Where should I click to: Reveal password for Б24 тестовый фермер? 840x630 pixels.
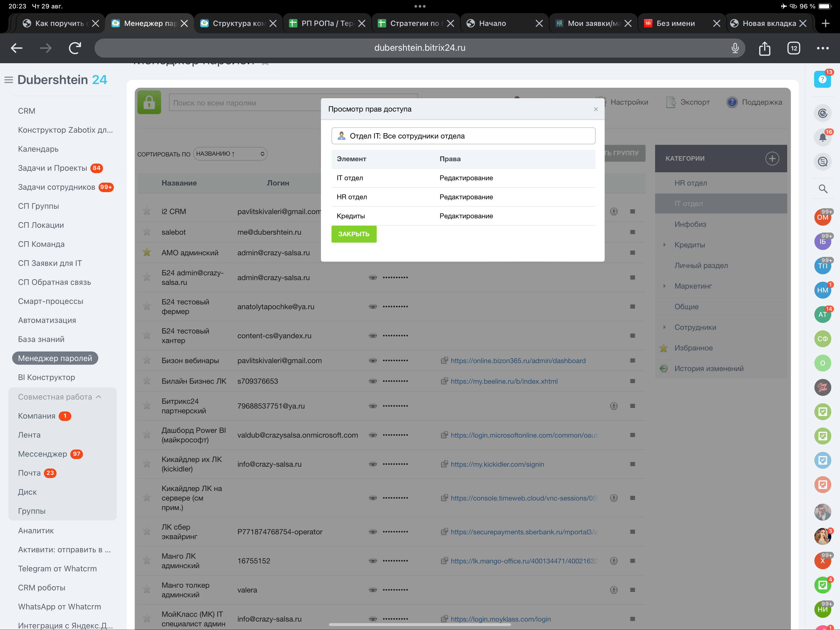373,307
